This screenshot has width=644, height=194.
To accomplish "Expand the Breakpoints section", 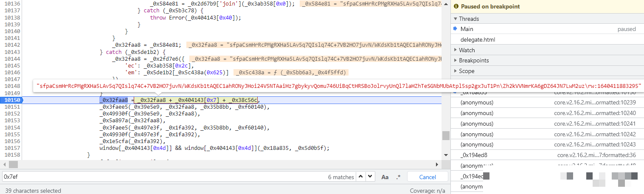I will point(456,60).
